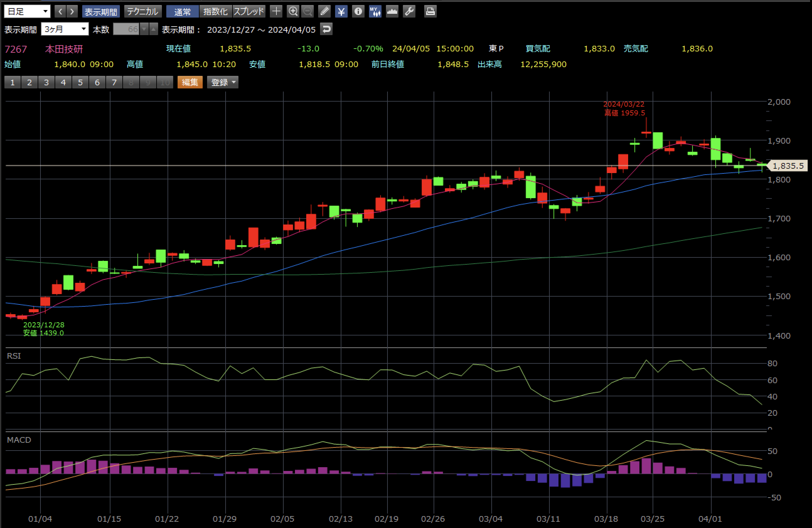The image size is (812, 528).
Task: Switch chart mode to 指数化
Action: pyautogui.click(x=215, y=12)
